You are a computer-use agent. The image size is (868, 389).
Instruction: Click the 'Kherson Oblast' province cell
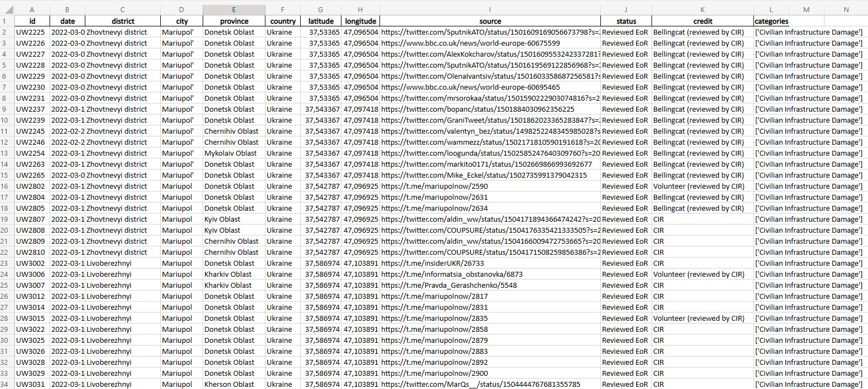pyautogui.click(x=234, y=384)
